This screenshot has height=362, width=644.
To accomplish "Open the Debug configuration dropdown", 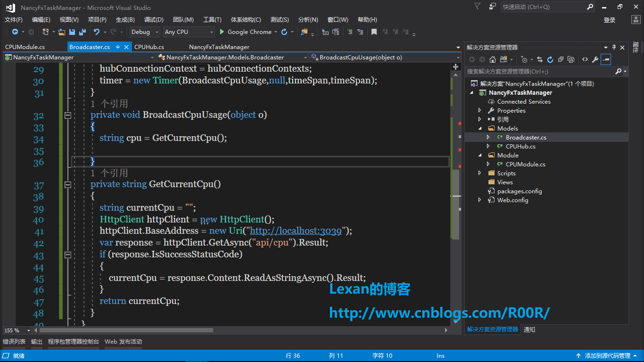I will (x=146, y=32).
